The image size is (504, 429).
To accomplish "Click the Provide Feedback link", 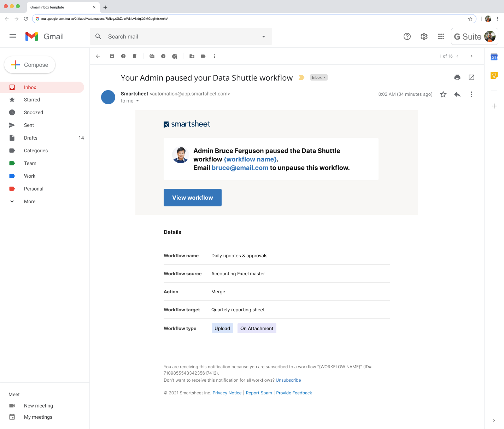I will 294,393.
